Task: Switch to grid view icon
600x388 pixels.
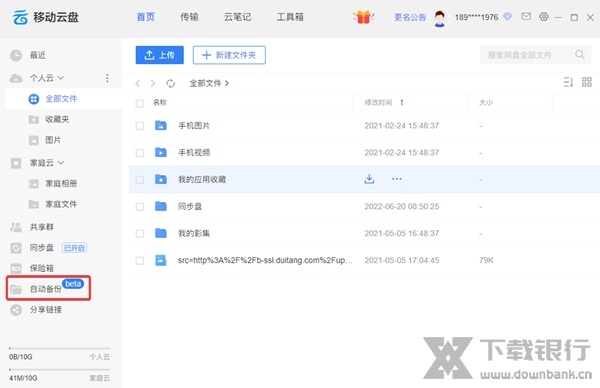Action: 587,82
